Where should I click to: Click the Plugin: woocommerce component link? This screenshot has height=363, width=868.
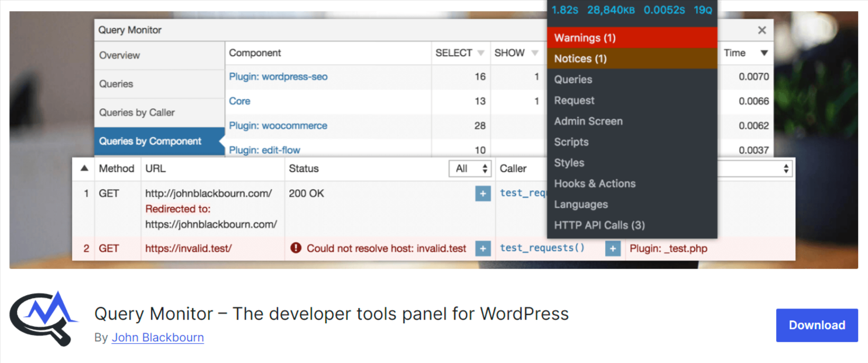coord(278,126)
